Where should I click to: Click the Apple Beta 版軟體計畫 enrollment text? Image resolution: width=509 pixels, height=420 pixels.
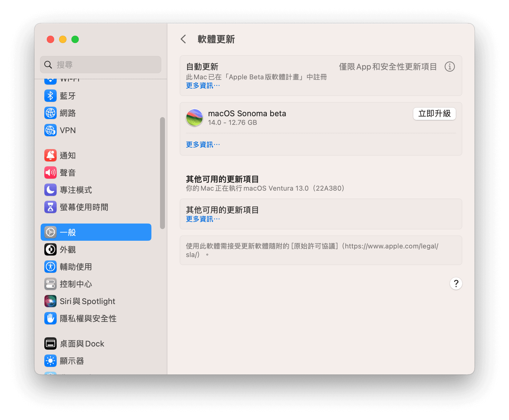(x=256, y=77)
